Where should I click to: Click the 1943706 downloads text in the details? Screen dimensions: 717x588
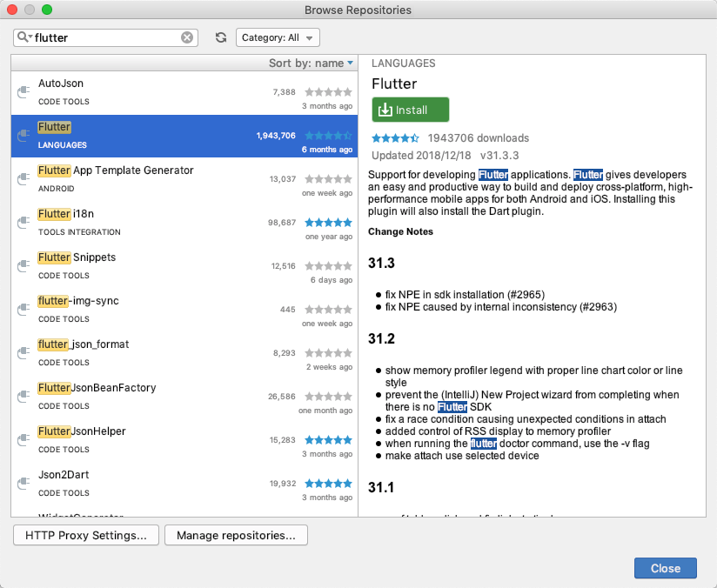click(x=479, y=137)
